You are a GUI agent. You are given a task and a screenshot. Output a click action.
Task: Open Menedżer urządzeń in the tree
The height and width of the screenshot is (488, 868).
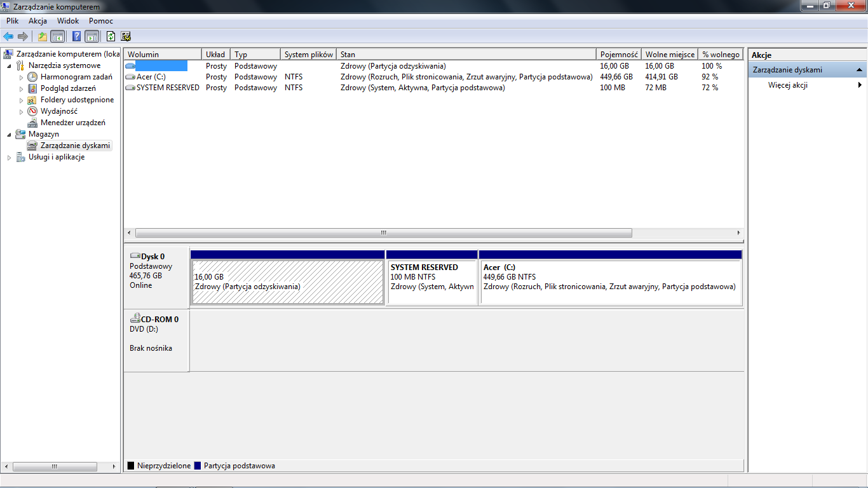pyautogui.click(x=72, y=123)
